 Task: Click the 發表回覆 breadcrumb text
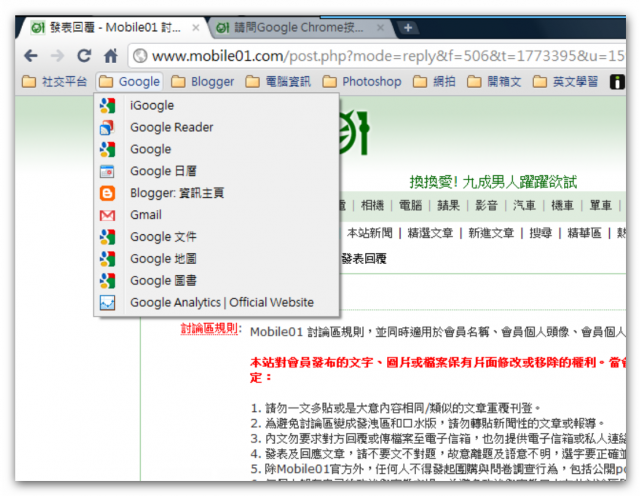coord(364,258)
